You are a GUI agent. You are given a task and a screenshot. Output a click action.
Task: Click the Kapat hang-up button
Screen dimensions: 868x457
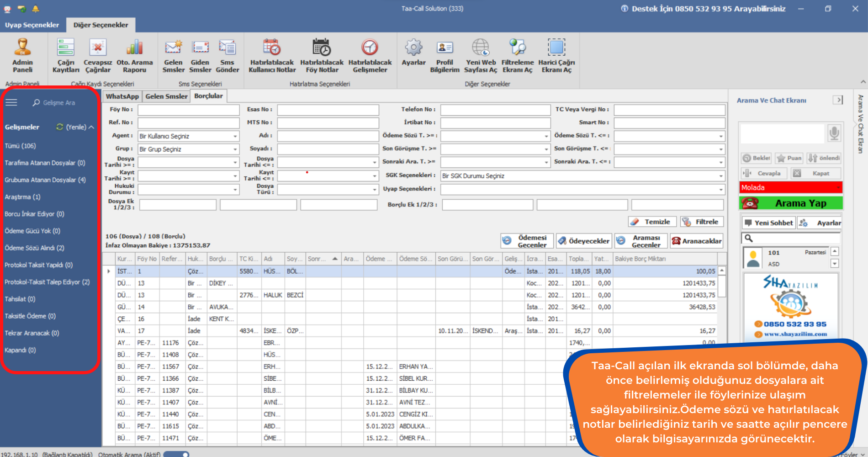[816, 173]
